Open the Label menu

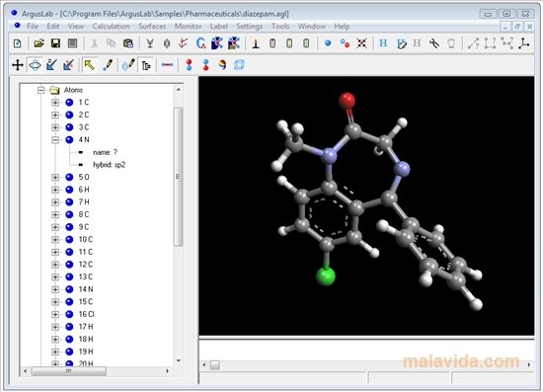[x=219, y=27]
